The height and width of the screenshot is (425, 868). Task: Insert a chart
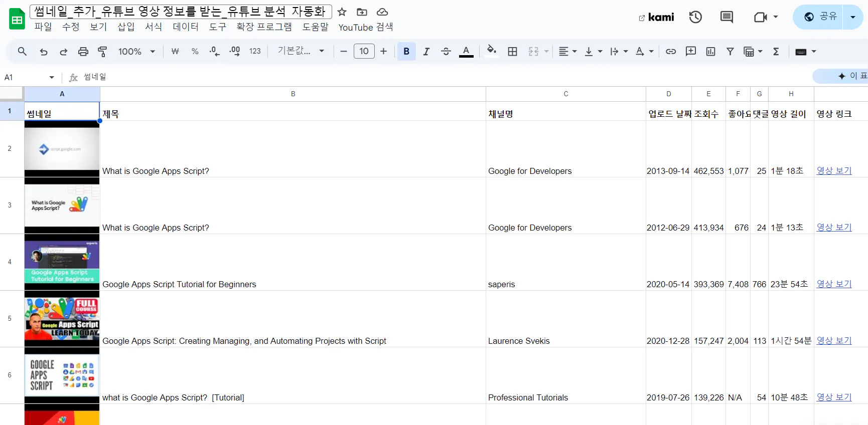tap(710, 51)
